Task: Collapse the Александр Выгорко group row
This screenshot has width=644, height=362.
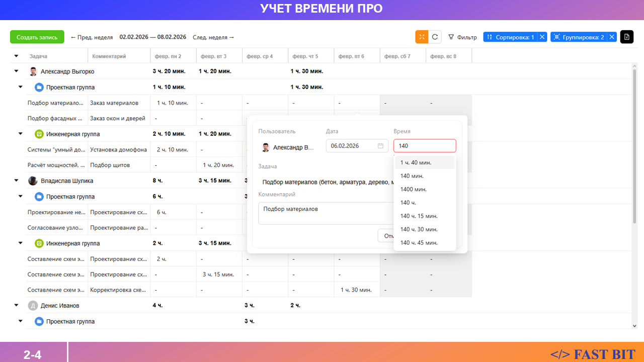Action: (16, 71)
